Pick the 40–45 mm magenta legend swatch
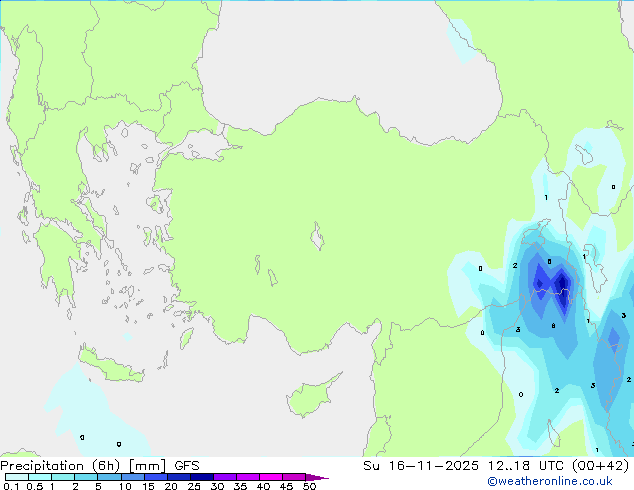634x490 pixels. (271, 477)
